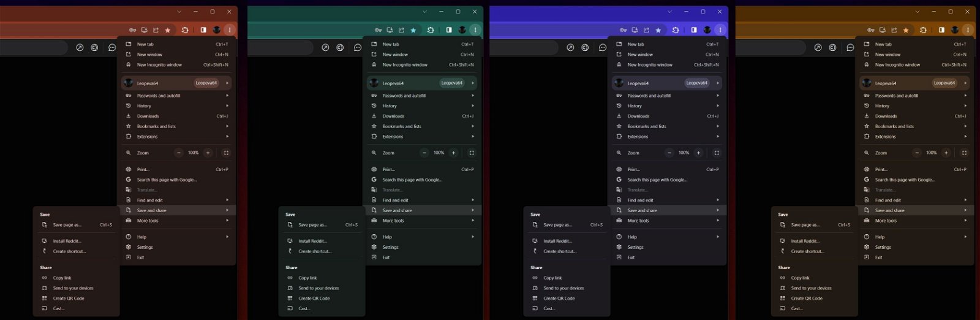Select Print... in orange window menu
980x320 pixels.
click(915, 169)
